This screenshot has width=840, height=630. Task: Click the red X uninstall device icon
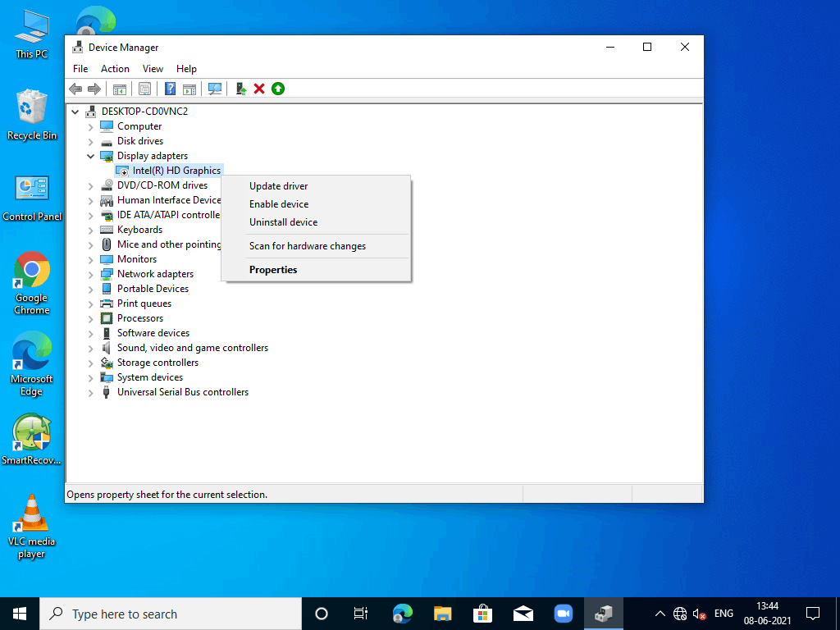click(259, 89)
